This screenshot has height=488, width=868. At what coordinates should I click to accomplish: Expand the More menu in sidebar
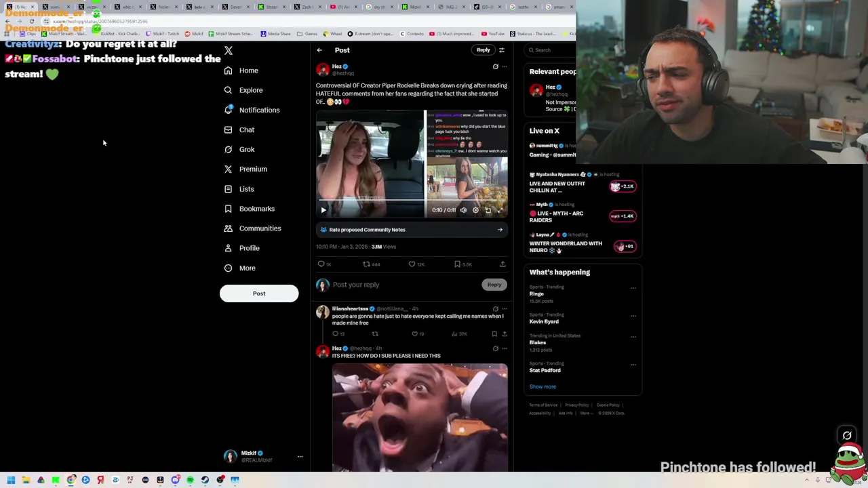tap(240, 268)
